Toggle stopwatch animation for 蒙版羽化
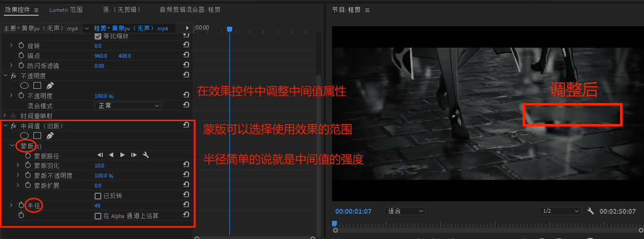644x239 pixels. tap(28, 166)
